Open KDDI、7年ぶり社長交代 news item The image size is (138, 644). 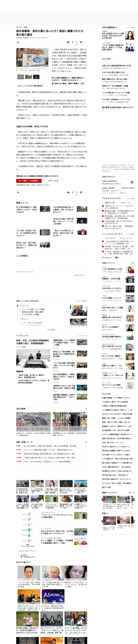(47, 462)
